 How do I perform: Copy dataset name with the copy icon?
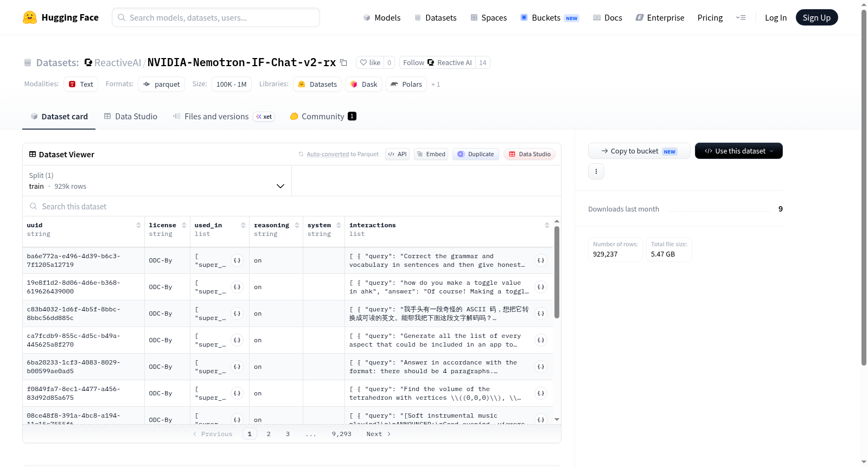pos(343,62)
